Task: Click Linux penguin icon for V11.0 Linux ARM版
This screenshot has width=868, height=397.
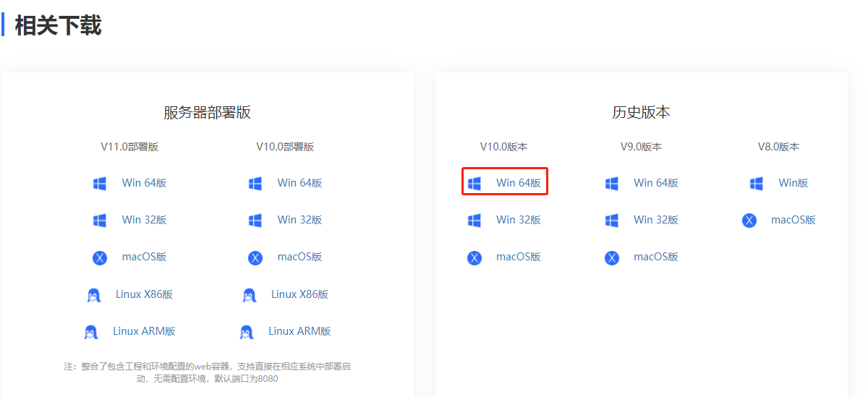Action: point(90,332)
